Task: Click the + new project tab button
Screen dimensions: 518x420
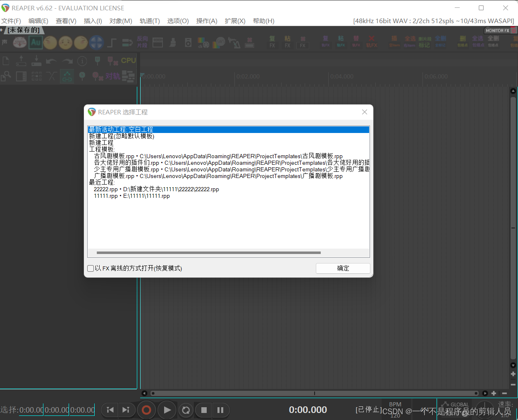Action: 2,30
